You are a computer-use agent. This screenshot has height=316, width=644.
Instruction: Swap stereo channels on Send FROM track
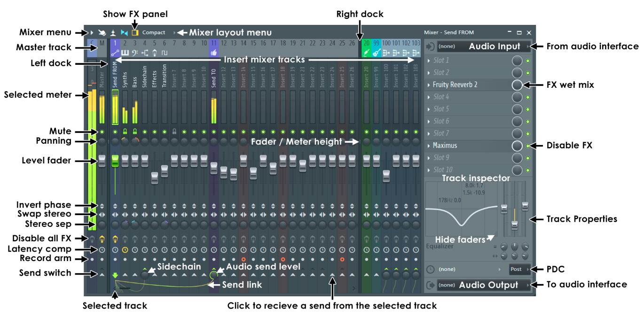click(x=115, y=215)
